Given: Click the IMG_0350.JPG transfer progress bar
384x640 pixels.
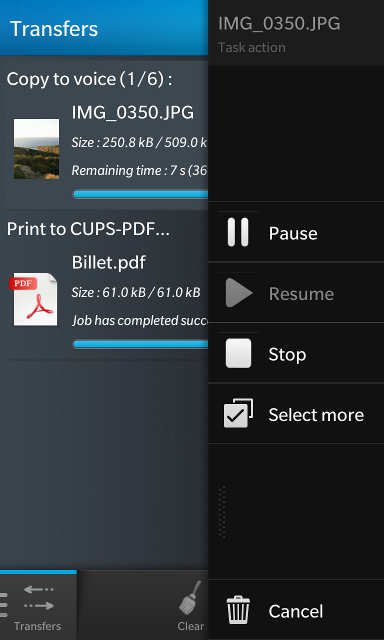Looking at the screenshot, I should tap(140, 194).
